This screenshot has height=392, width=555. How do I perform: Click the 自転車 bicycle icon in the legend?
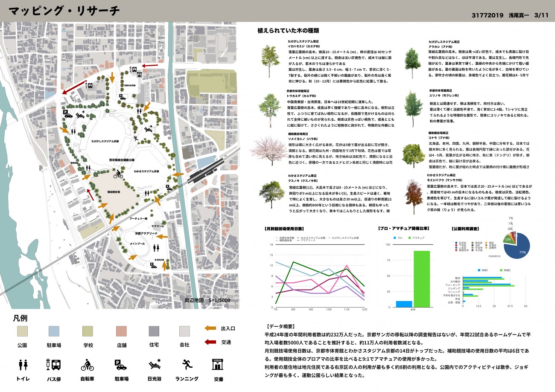pyautogui.click(x=87, y=365)
